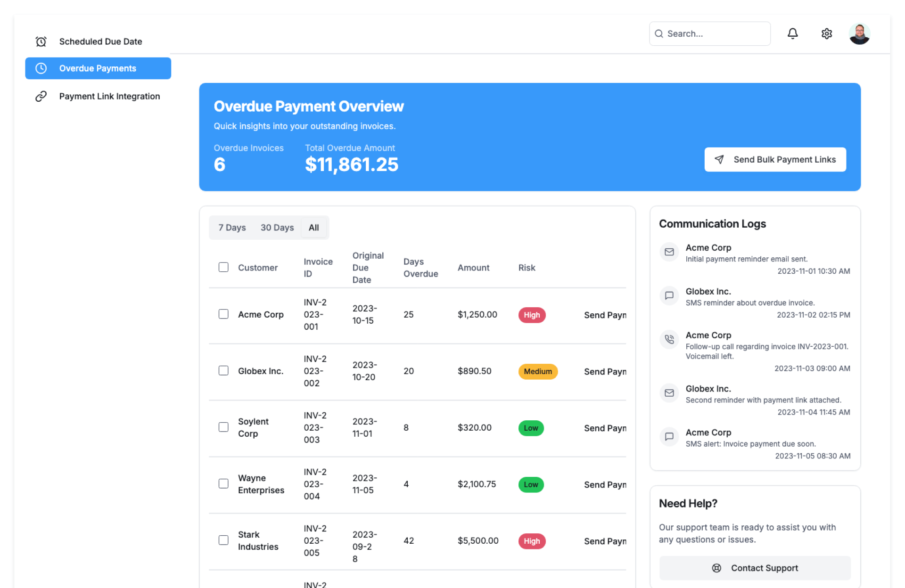The width and height of the screenshot is (905, 588).
Task: Toggle the select-all checkbox in table header
Action: pos(223,267)
